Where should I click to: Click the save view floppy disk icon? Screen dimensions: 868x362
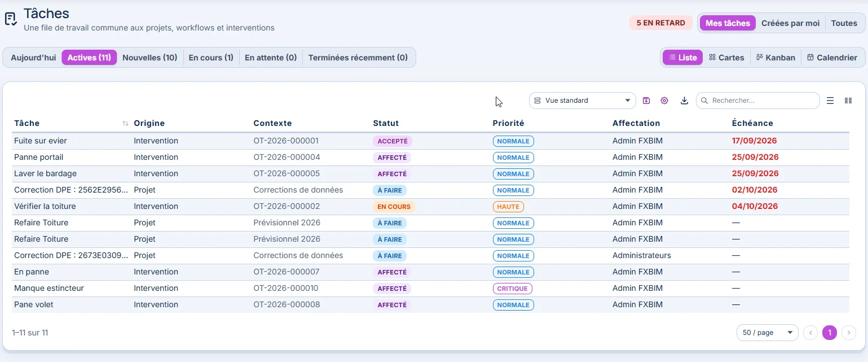[646, 101]
